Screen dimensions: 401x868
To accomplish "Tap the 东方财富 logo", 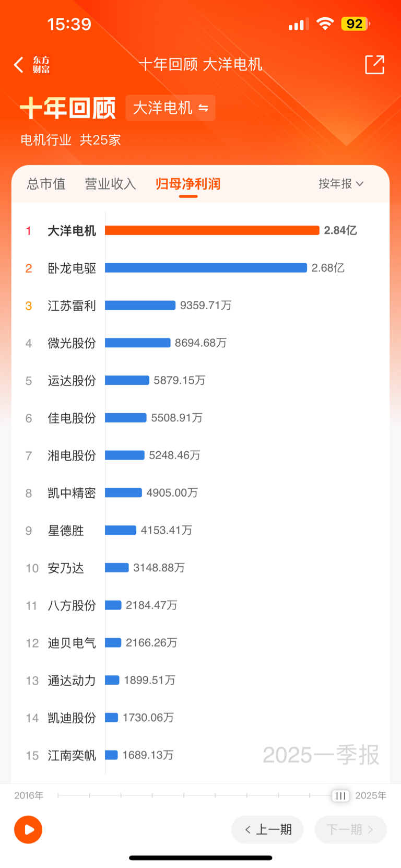I will tap(41, 65).
